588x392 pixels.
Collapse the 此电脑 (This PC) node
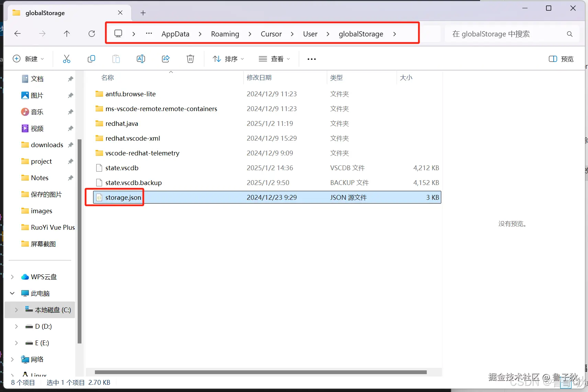(x=12, y=293)
